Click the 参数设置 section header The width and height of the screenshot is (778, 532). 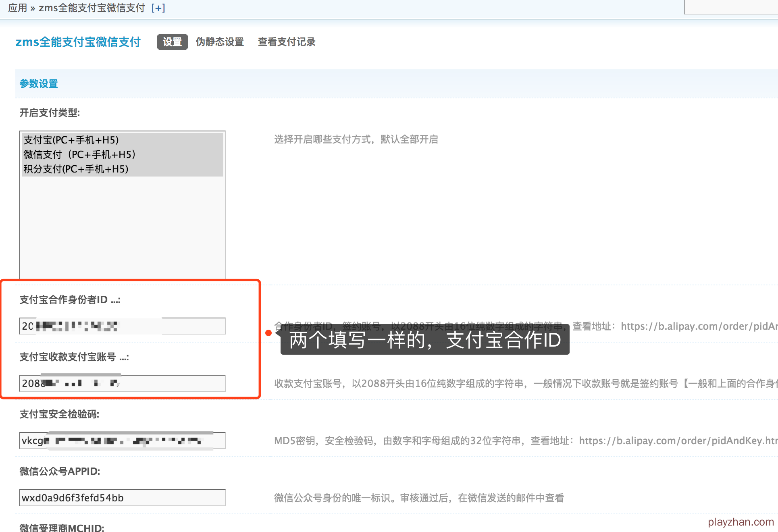click(x=39, y=84)
